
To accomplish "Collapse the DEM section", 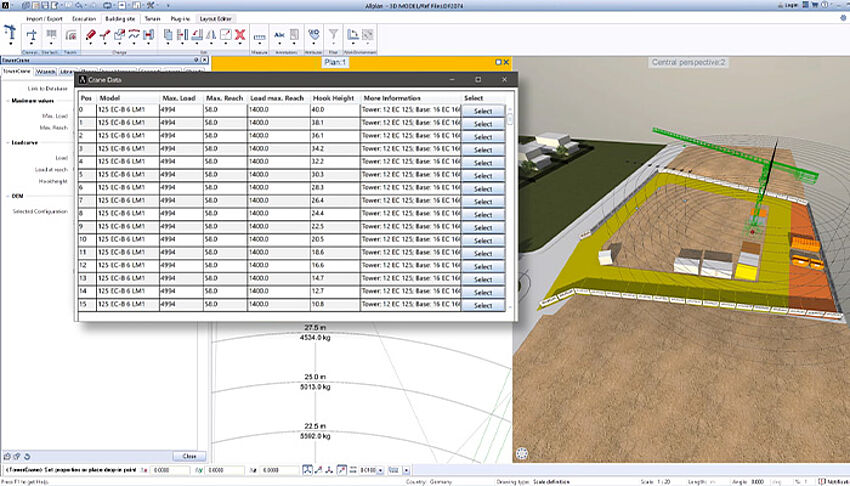I will pos(5,196).
